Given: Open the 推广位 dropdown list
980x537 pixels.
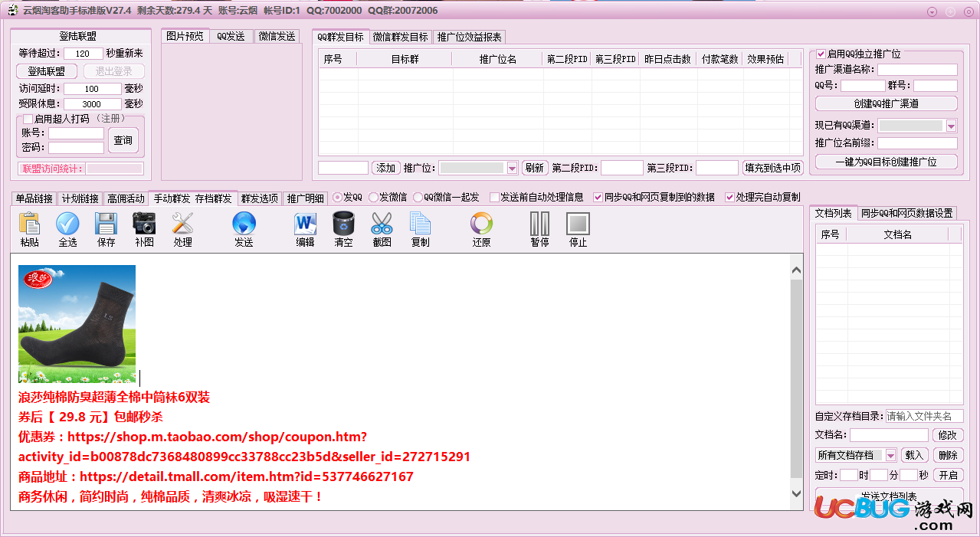Looking at the screenshot, I should pos(512,168).
